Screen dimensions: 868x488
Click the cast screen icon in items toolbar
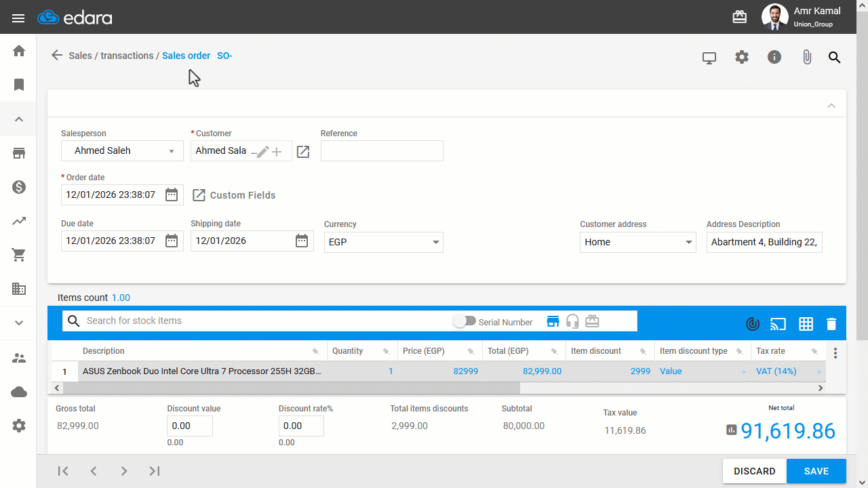click(x=778, y=324)
